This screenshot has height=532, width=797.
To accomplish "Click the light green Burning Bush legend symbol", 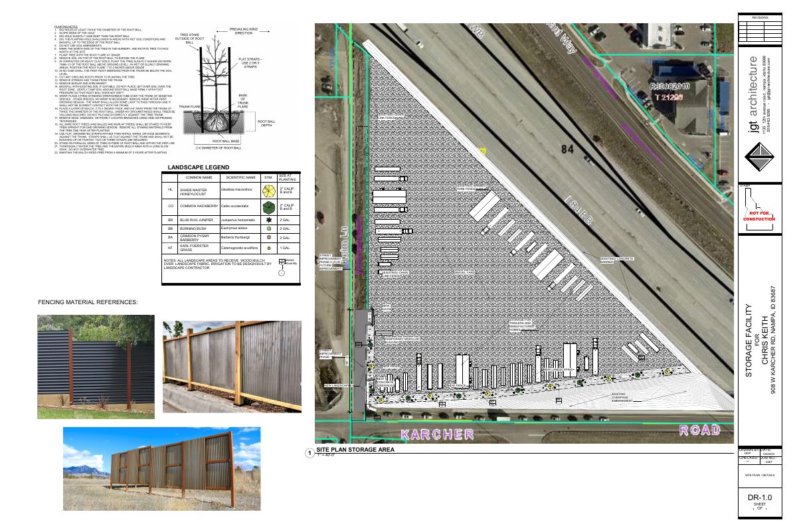I will click(x=268, y=228).
